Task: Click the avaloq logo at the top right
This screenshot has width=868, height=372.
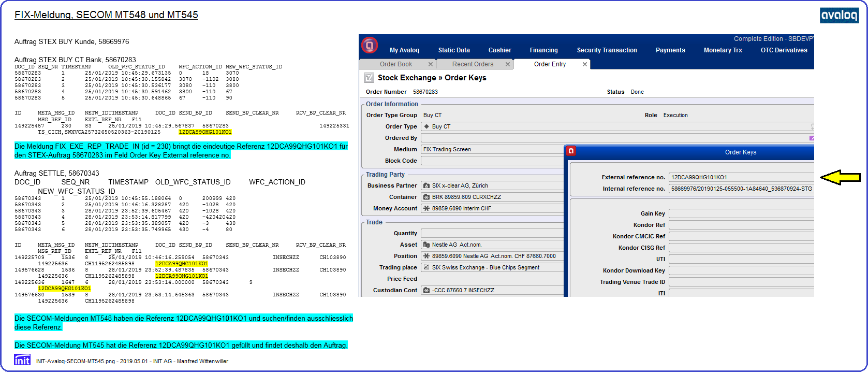Action: (x=839, y=15)
